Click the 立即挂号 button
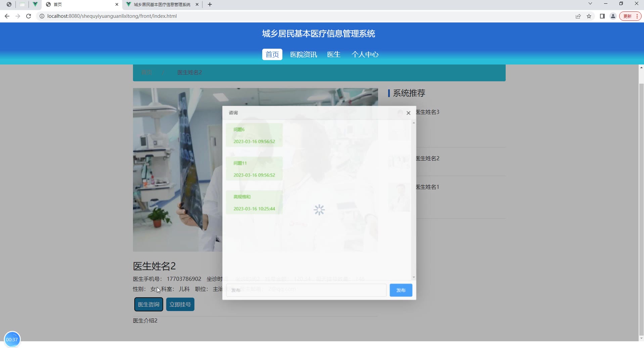The width and height of the screenshot is (644, 348). pos(180,304)
